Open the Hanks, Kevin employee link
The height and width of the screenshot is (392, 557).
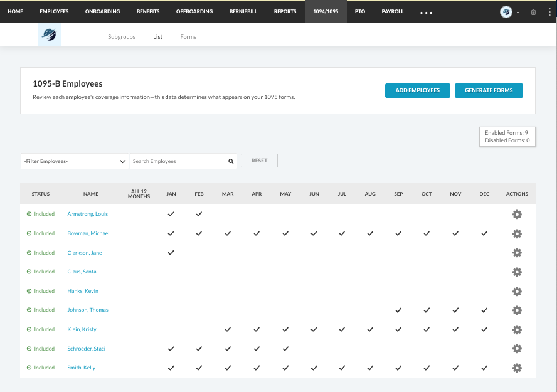click(83, 291)
